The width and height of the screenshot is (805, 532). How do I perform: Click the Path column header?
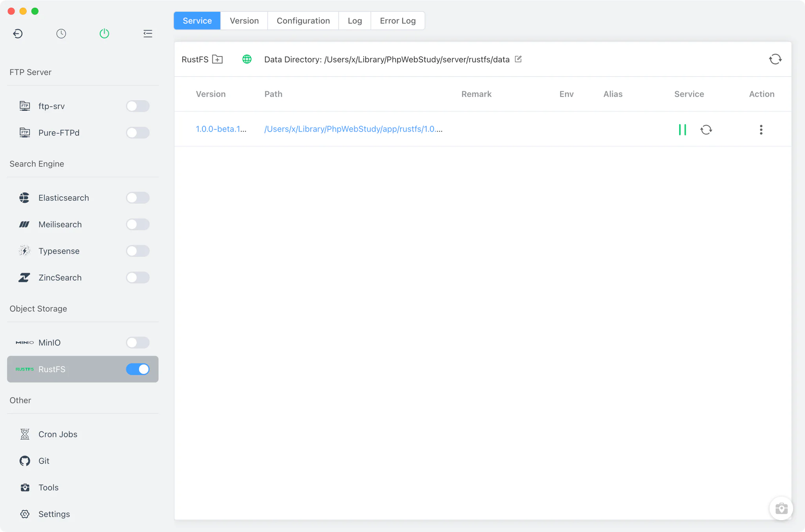pos(273,94)
